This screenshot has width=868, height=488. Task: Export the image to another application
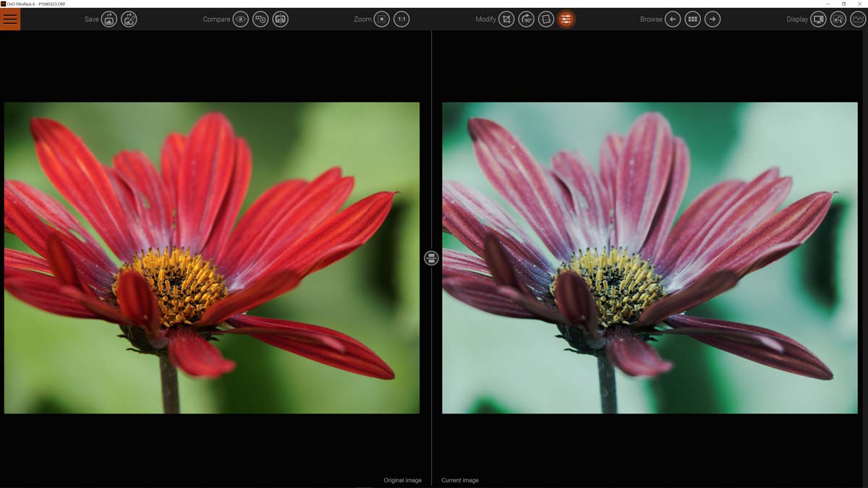click(x=129, y=19)
